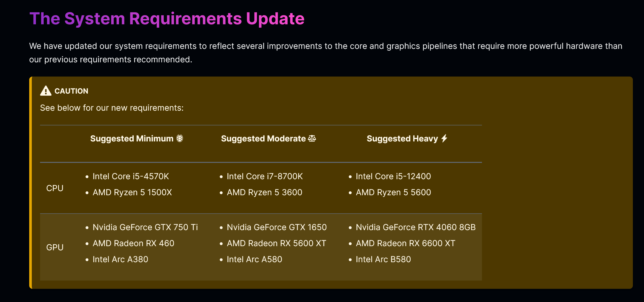
Task: Click the caution warning triangle icon
Action: point(46,91)
